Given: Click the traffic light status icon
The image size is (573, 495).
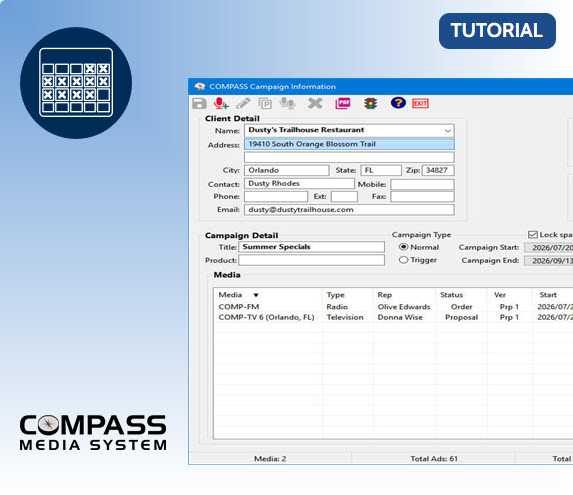Looking at the screenshot, I should coord(370,103).
